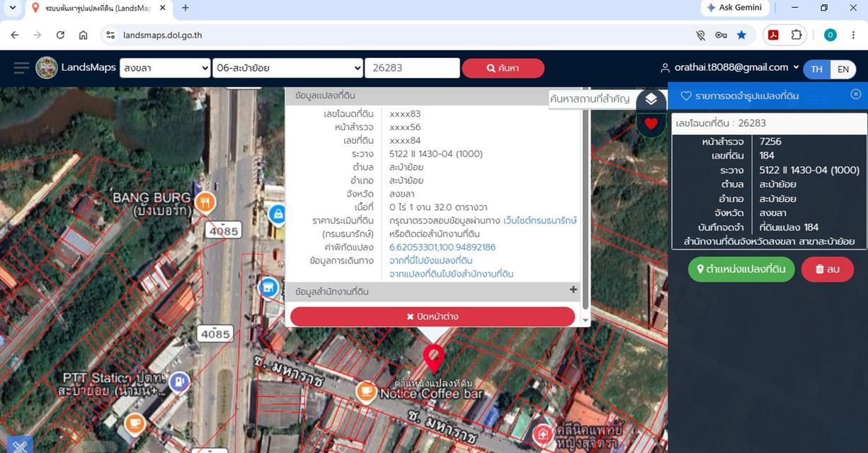The width and height of the screenshot is (868, 453).
Task: Open the coordinates link 6.62053301,100.94892186
Action: tap(442, 247)
